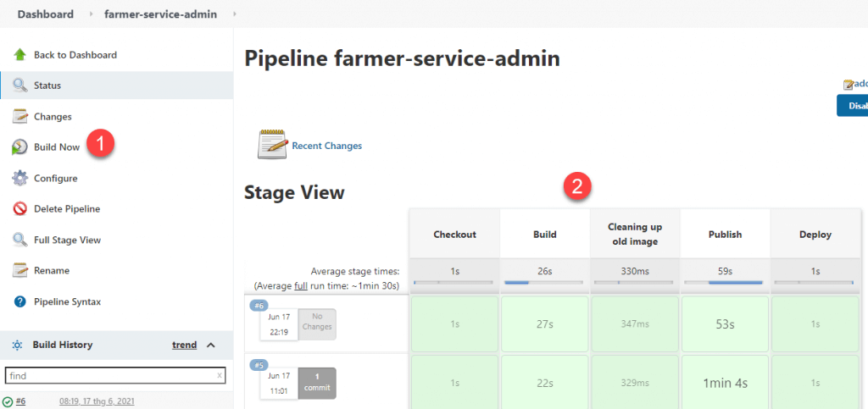Click the Publish stage column header
The width and height of the screenshot is (868, 409).
point(726,235)
